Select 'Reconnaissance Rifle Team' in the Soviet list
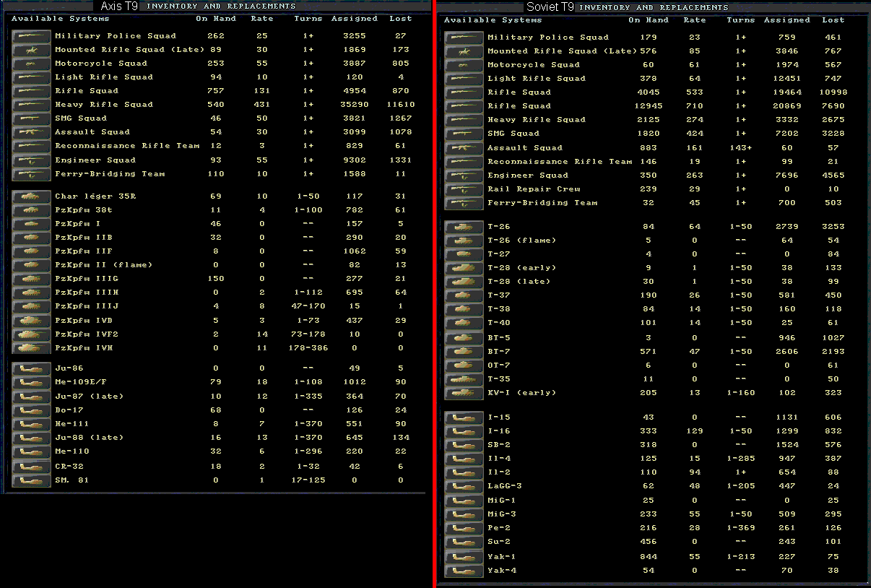The height and width of the screenshot is (588, 871). pyautogui.click(x=560, y=162)
